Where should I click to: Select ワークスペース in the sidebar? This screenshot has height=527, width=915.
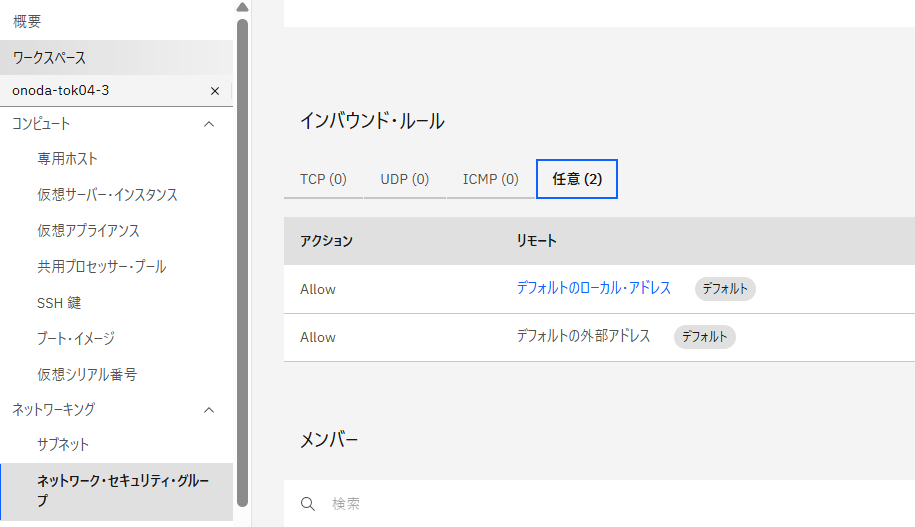116,58
